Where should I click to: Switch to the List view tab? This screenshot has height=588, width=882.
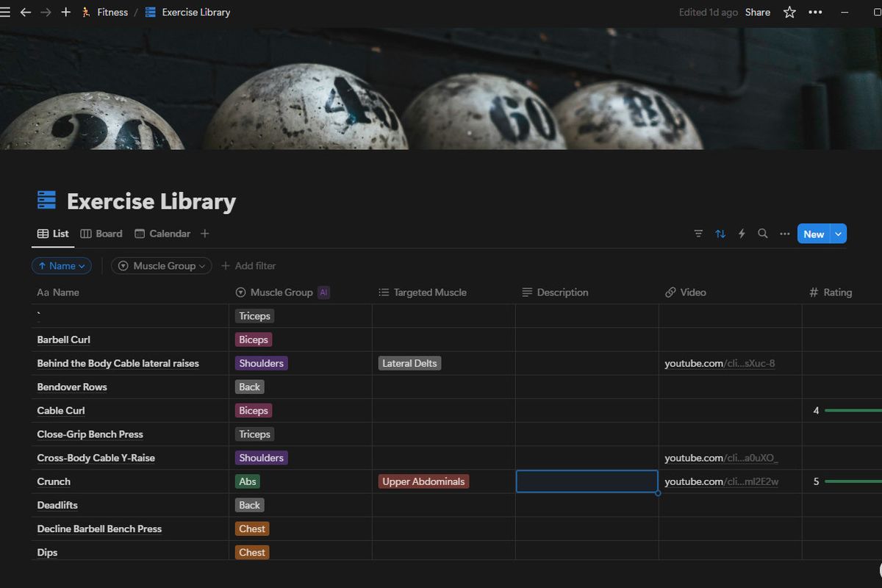[53, 234]
